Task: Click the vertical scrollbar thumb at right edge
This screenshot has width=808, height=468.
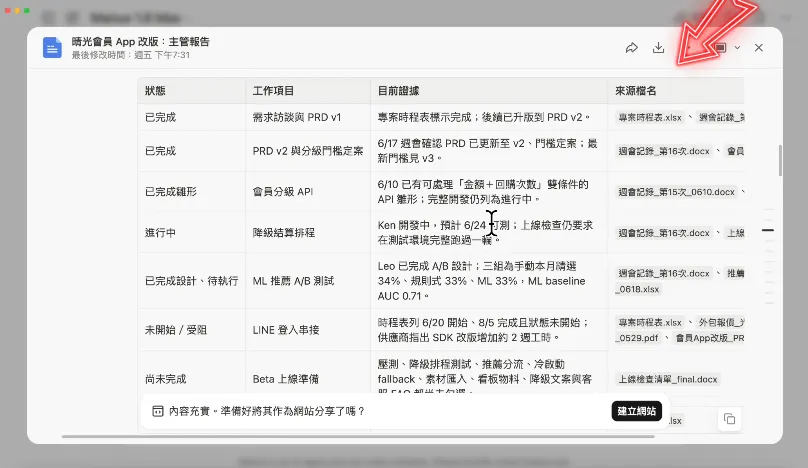Action: click(780, 160)
